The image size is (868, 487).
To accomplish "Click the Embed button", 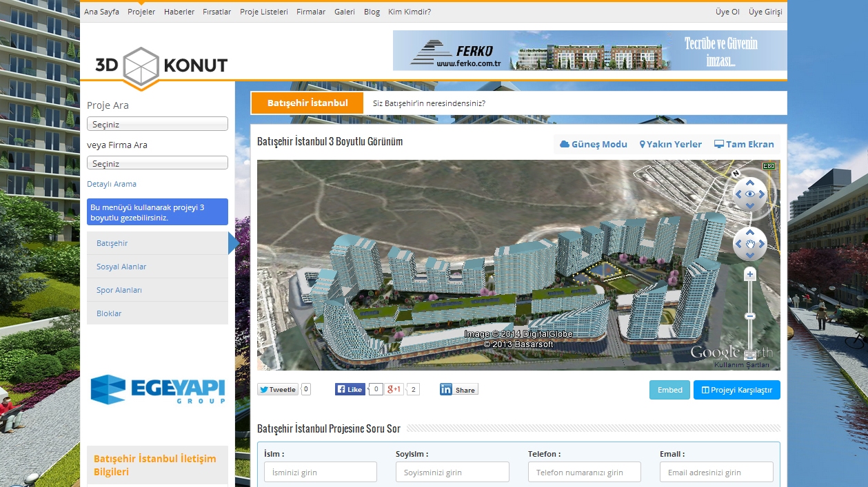I will click(669, 390).
